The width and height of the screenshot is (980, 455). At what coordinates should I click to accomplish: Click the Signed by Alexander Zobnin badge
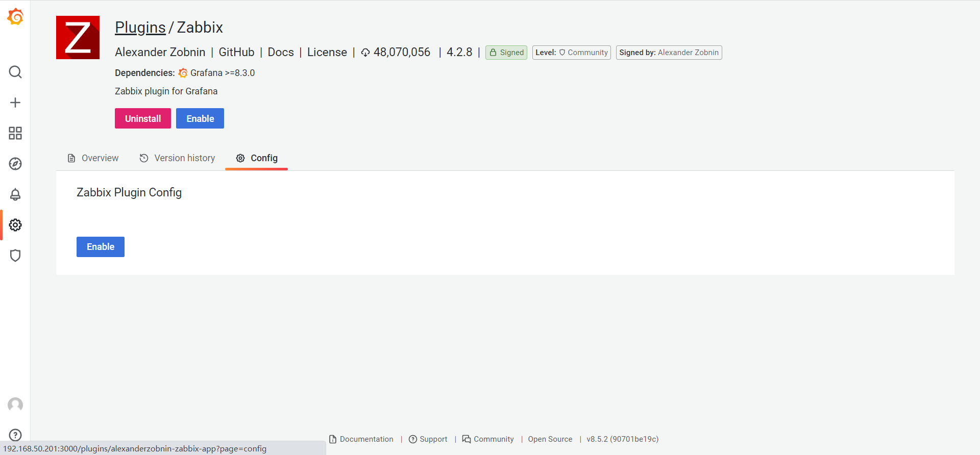pos(669,53)
